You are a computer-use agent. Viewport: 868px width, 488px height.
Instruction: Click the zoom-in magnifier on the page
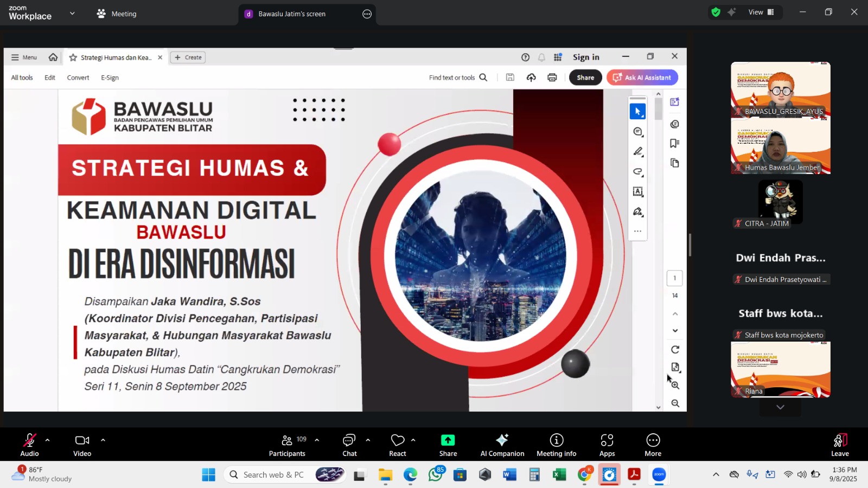pyautogui.click(x=675, y=386)
